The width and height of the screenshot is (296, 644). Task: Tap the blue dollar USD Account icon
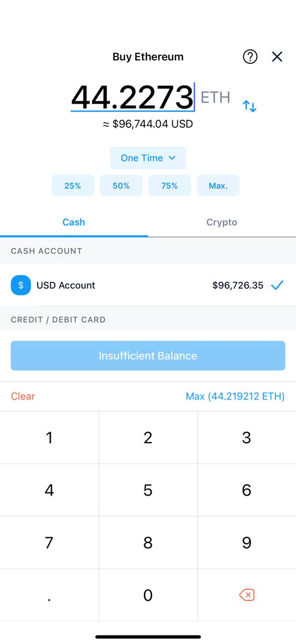pyautogui.click(x=21, y=285)
